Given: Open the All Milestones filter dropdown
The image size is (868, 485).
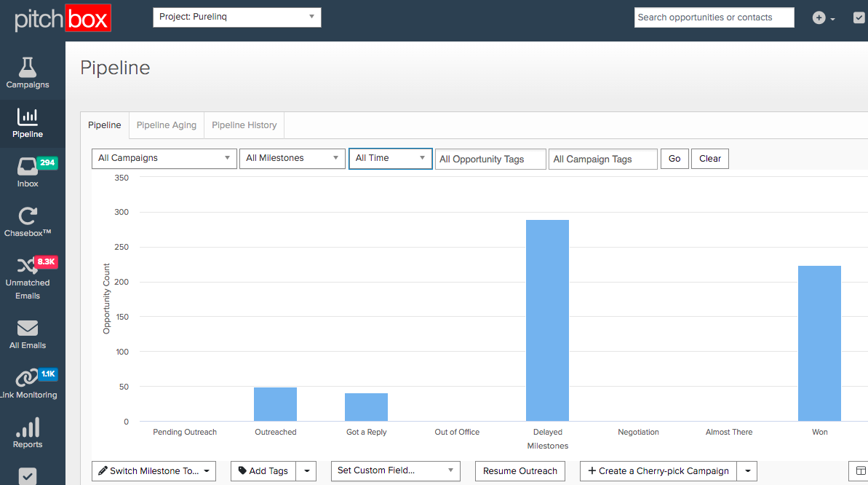Looking at the screenshot, I should tap(292, 158).
